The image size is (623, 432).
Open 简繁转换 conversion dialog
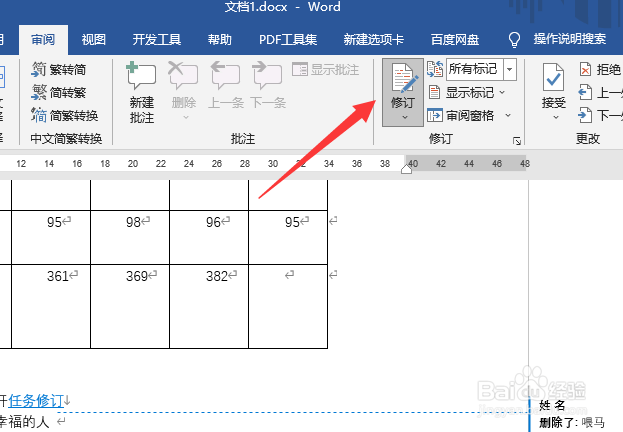pos(65,116)
